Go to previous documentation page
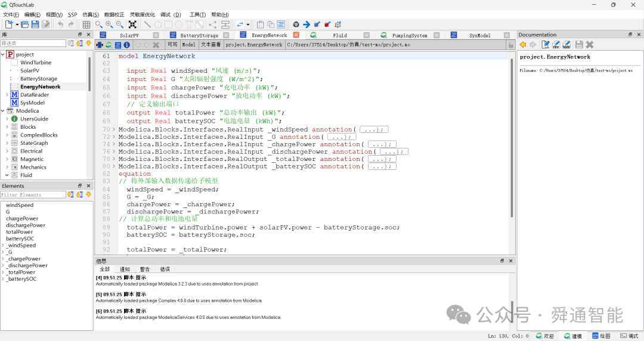 click(x=523, y=44)
